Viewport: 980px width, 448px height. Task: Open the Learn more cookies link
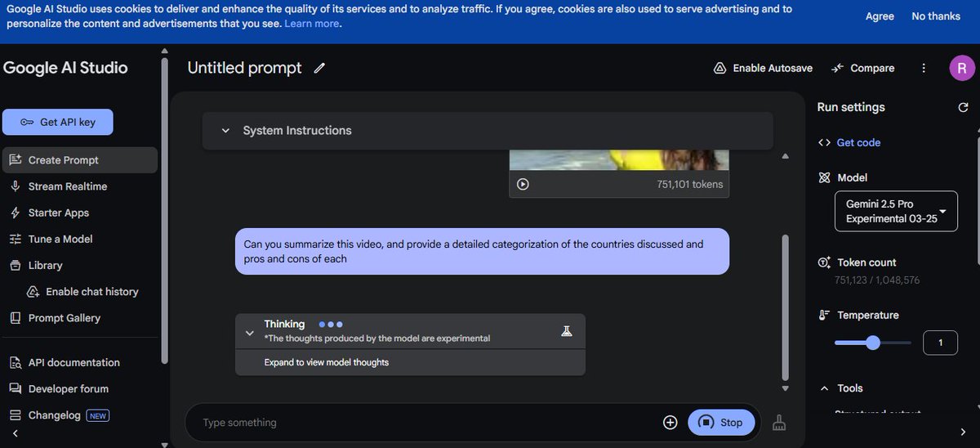[311, 24]
